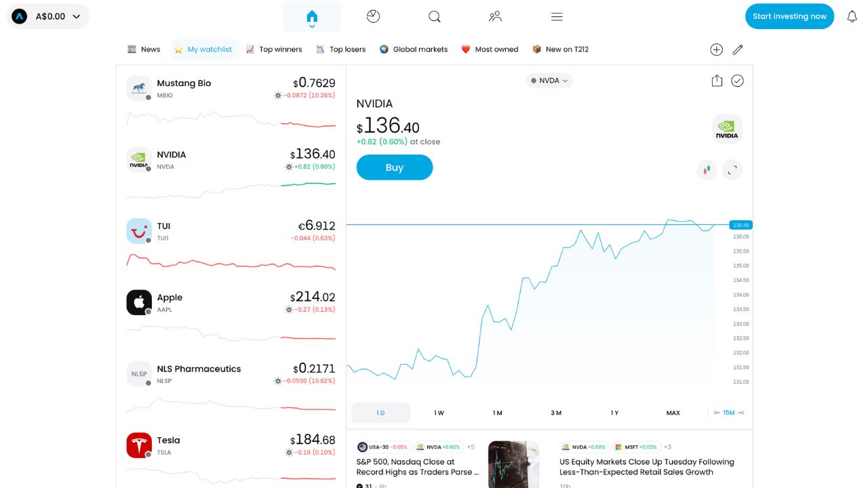
Task: Toggle the watchlist checkmark for NVIDIA
Action: 737,81
